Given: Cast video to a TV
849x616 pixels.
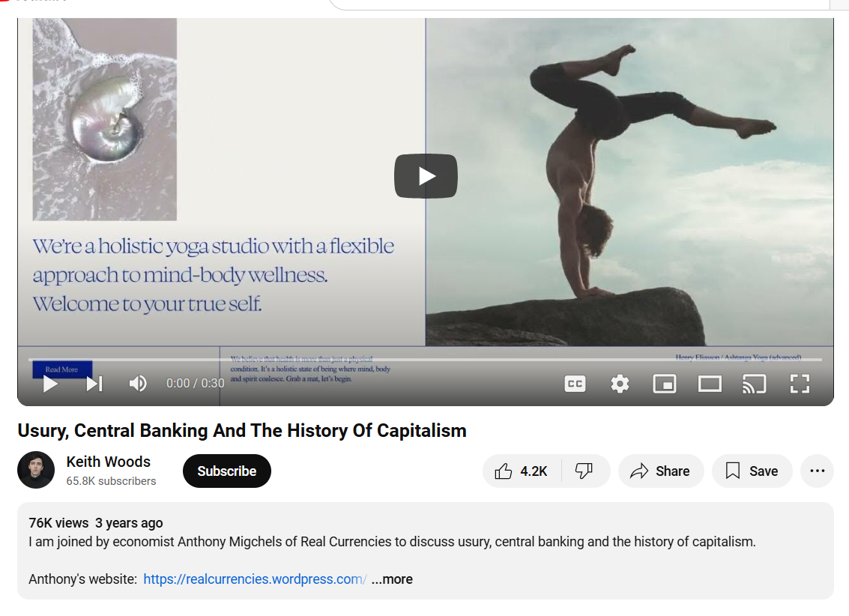Looking at the screenshot, I should click(755, 384).
